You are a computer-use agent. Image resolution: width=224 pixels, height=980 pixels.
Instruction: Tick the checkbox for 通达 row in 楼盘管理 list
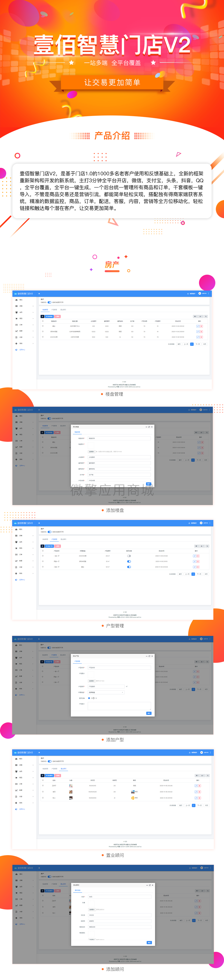click(x=43, y=326)
